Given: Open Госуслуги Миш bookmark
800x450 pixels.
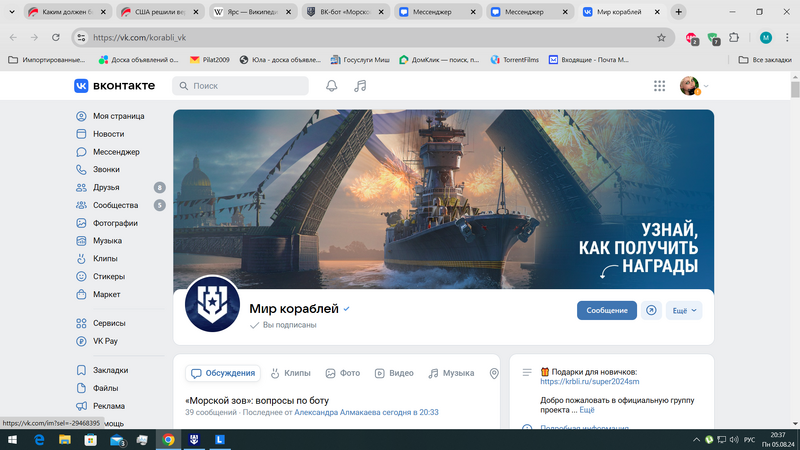Looking at the screenshot, I should pyautogui.click(x=360, y=60).
